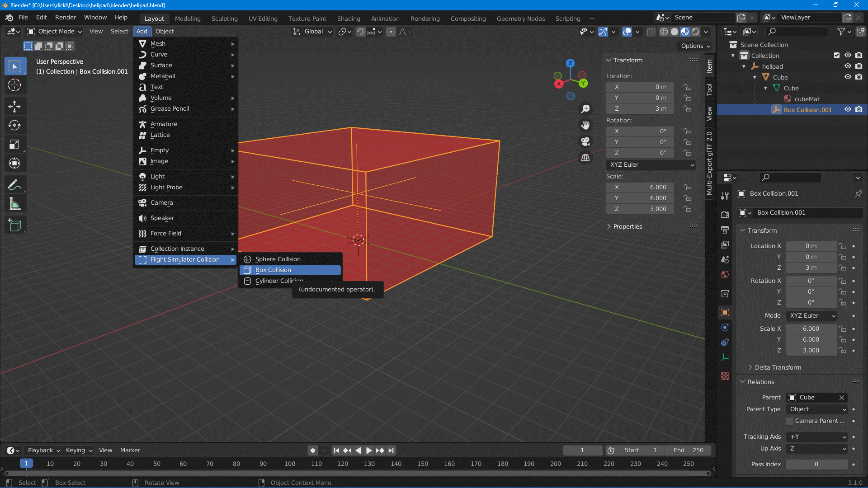Expand the Delta Transform panel

coord(778,367)
